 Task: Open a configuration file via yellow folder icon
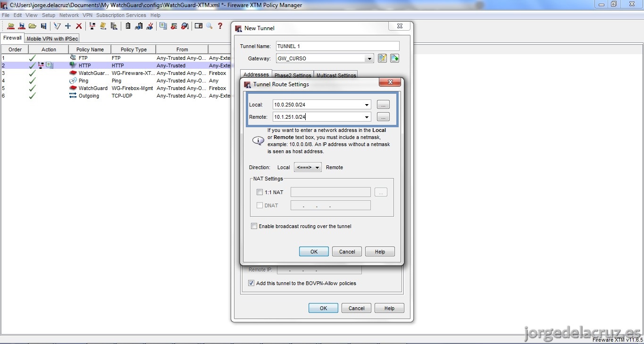click(33, 26)
